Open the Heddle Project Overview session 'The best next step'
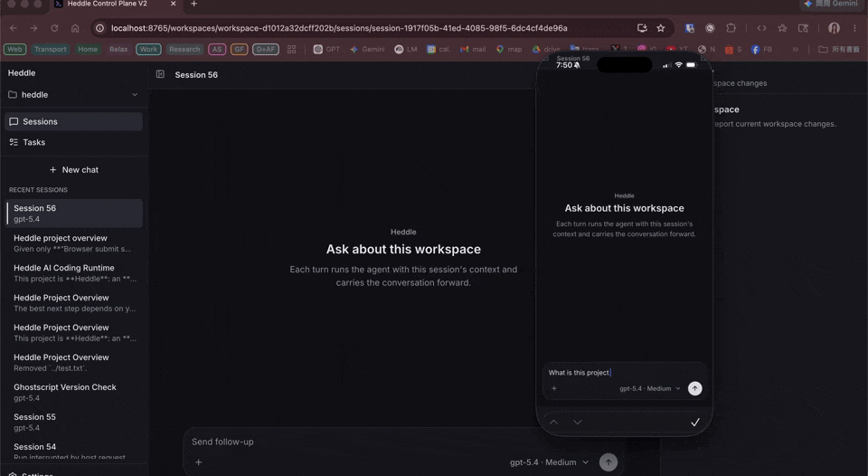This screenshot has height=476, width=868. [73, 303]
